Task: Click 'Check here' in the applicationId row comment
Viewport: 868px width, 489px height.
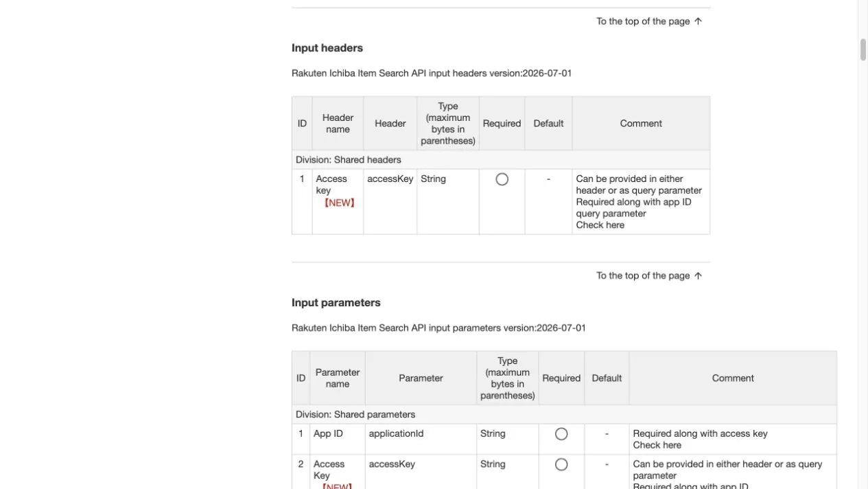Action: [657, 445]
